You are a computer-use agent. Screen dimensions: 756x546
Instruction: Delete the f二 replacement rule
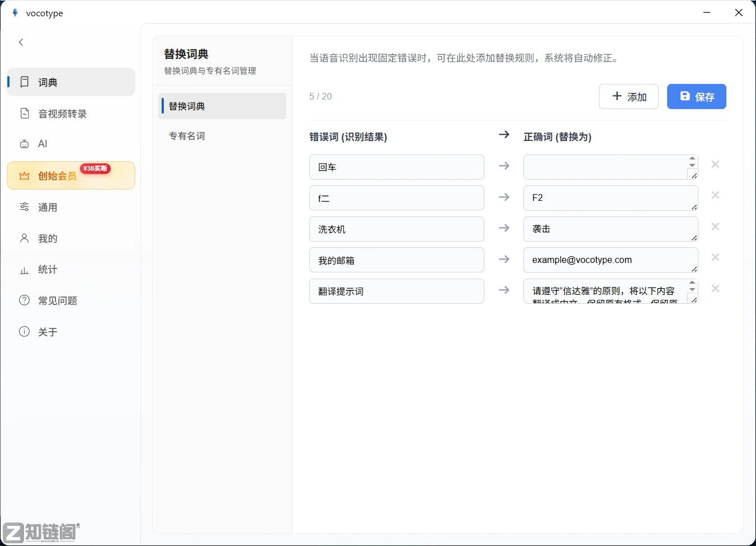(x=715, y=195)
